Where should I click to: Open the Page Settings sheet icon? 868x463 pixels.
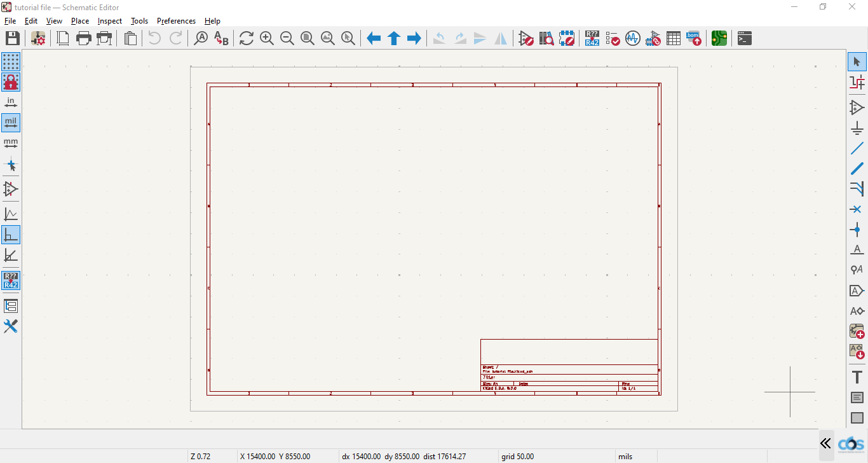(x=64, y=38)
